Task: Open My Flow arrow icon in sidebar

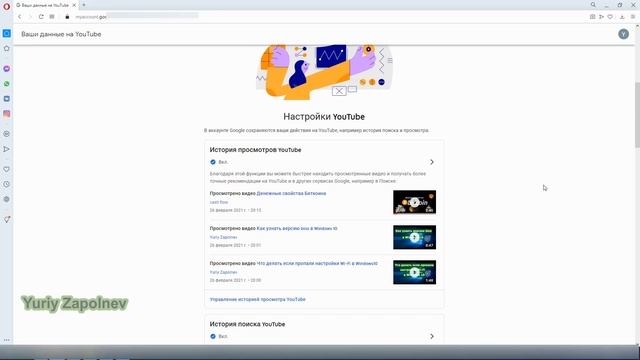Action: click(7, 149)
